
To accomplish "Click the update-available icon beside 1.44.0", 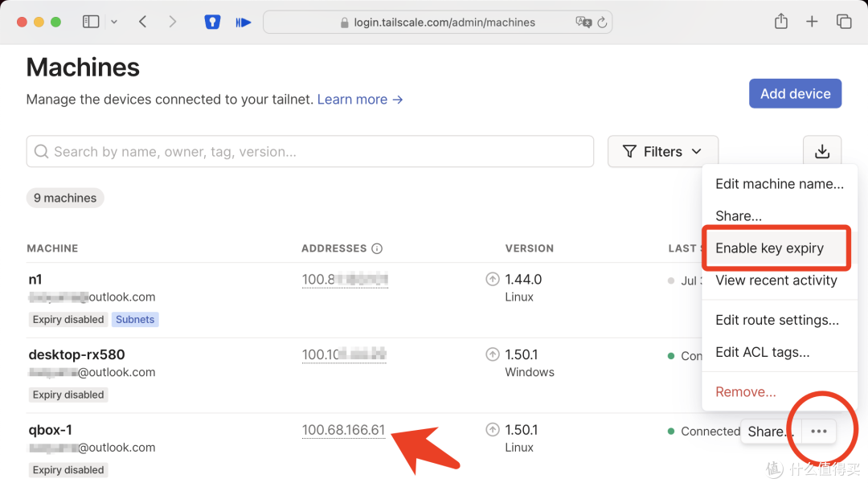I will pyautogui.click(x=493, y=280).
